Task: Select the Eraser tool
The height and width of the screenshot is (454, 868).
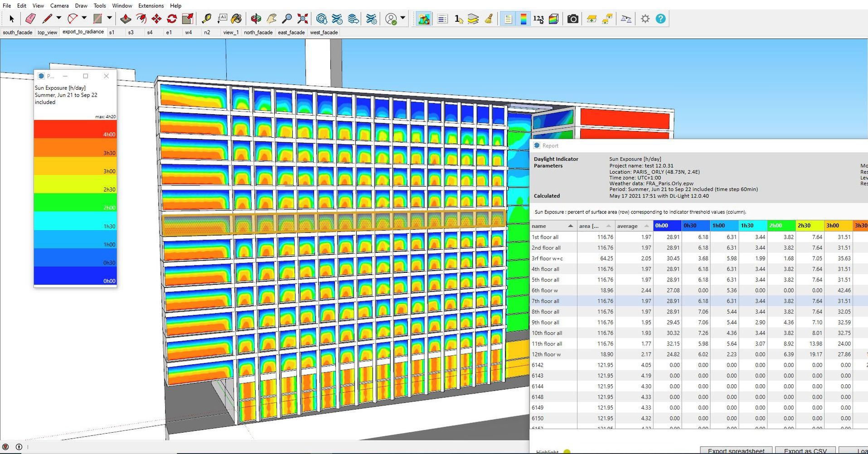Action: coord(30,19)
